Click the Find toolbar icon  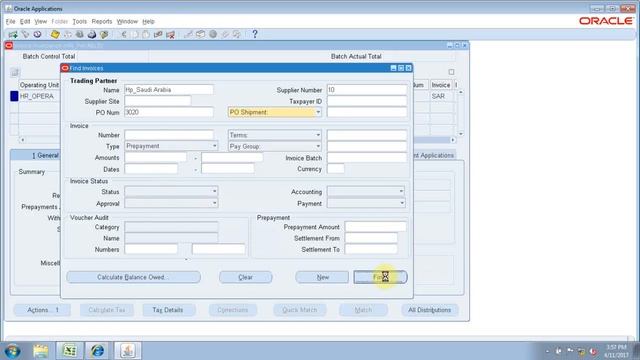(25, 35)
